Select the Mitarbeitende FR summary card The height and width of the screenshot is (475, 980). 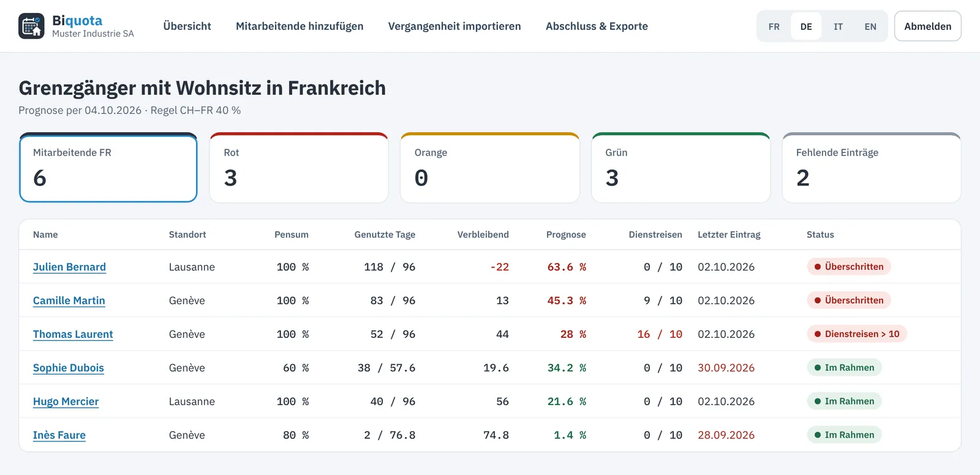pyautogui.click(x=108, y=168)
